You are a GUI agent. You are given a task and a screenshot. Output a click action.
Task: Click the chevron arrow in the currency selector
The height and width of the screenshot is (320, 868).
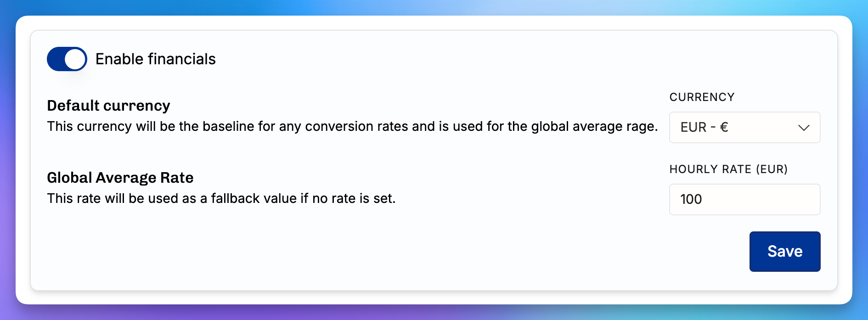tap(803, 128)
